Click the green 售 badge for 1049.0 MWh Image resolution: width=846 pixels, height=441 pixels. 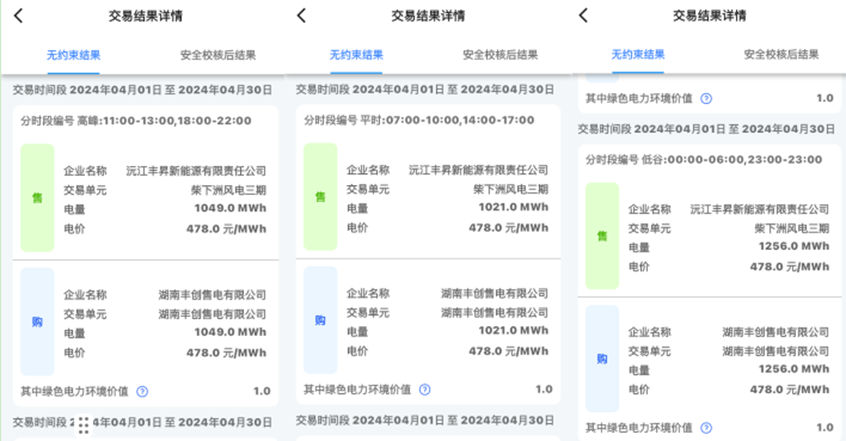pyautogui.click(x=37, y=197)
